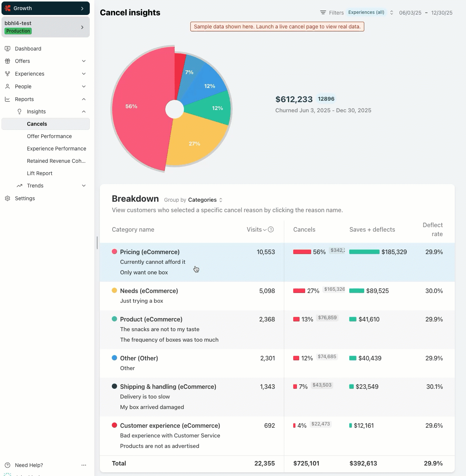This screenshot has width=466, height=476.
Task: Click the Offers gift icon
Action: [x=7, y=61]
